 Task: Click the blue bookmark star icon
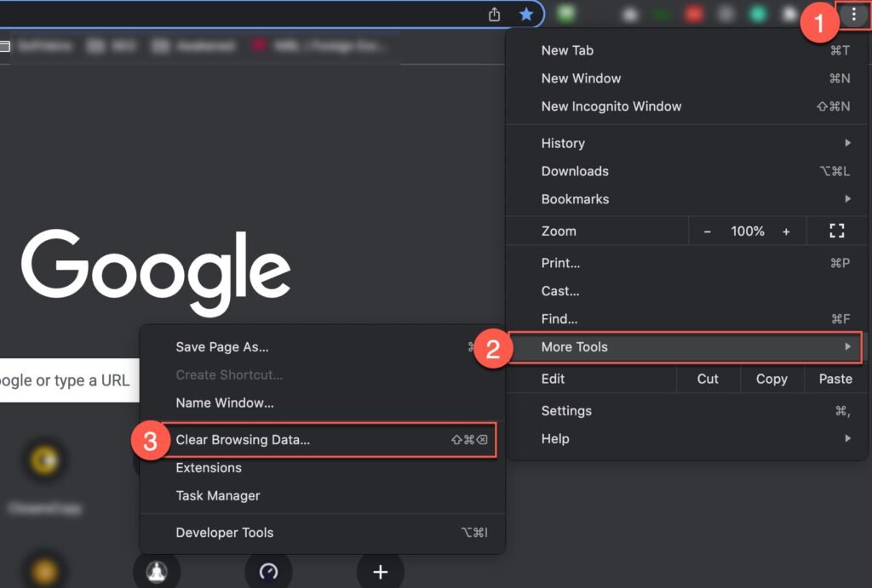(525, 14)
